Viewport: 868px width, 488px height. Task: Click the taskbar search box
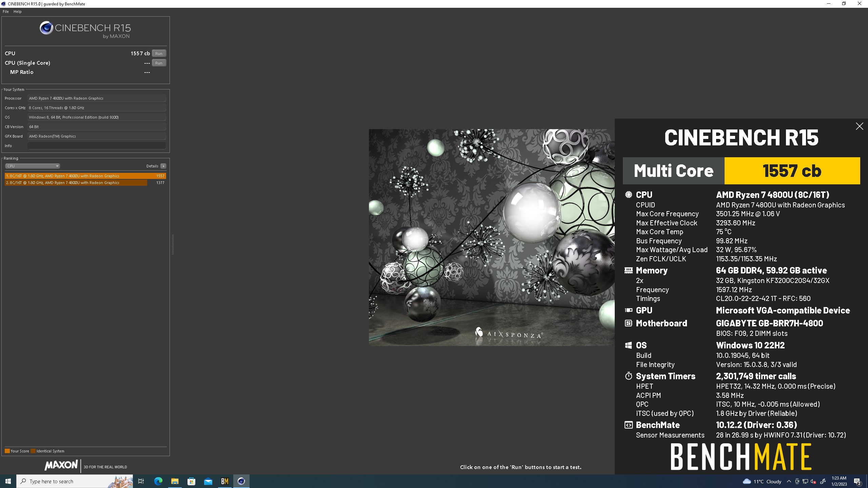(75, 481)
